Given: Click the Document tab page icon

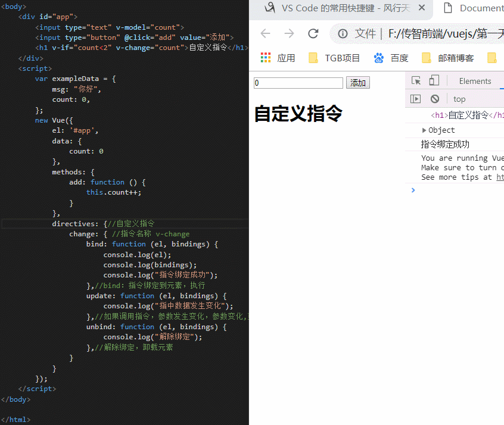Looking at the screenshot, I should click(448, 8).
